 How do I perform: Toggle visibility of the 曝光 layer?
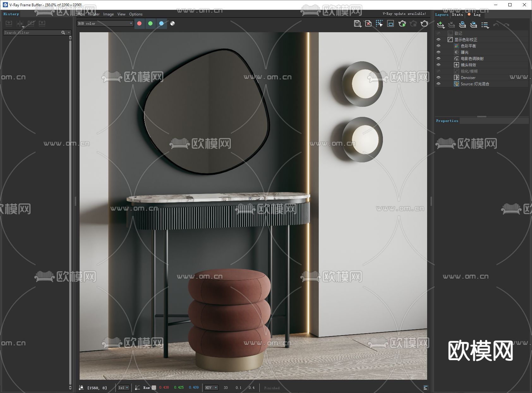(x=438, y=52)
